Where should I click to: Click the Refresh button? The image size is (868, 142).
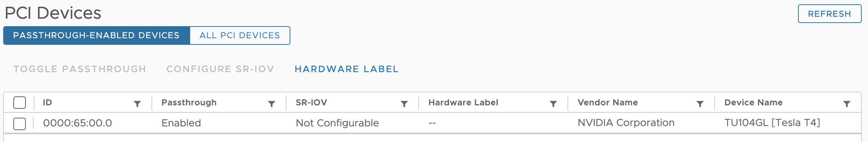[x=830, y=14]
